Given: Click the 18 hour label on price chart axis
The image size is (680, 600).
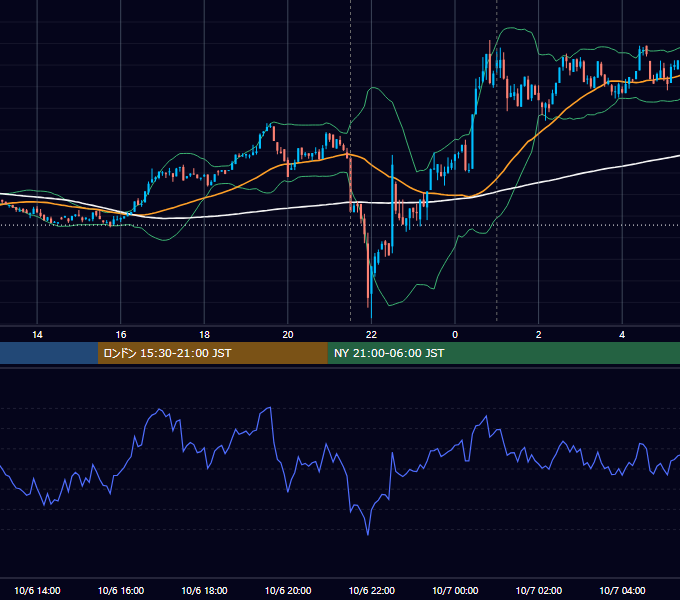Looking at the screenshot, I should tap(204, 335).
